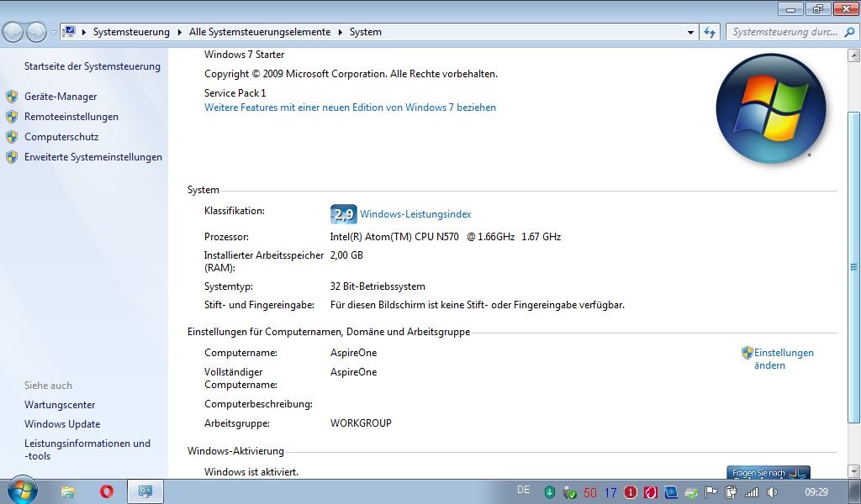861x504 pixels.
Task: Click the WORKGROUP value text
Action: pyautogui.click(x=361, y=423)
